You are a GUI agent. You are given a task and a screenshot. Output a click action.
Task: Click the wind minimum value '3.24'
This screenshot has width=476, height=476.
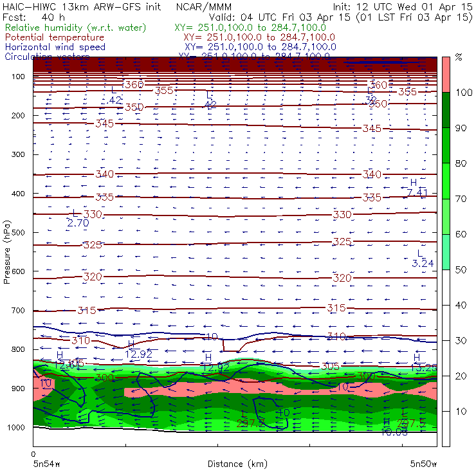pos(423,263)
